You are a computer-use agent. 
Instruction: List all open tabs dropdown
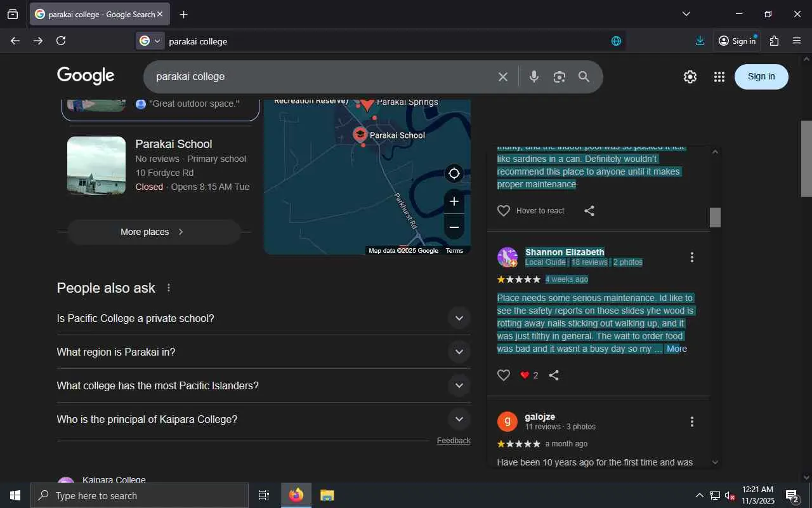(686, 14)
